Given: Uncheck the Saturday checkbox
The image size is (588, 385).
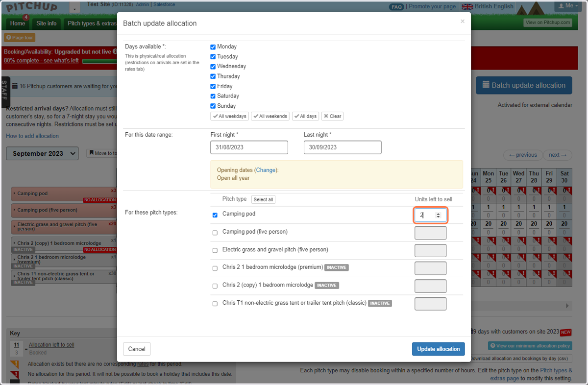Looking at the screenshot, I should click(213, 96).
